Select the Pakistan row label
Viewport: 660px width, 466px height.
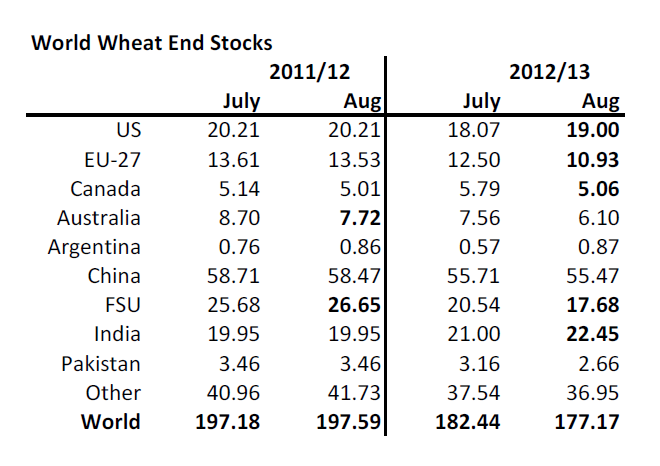point(101,364)
